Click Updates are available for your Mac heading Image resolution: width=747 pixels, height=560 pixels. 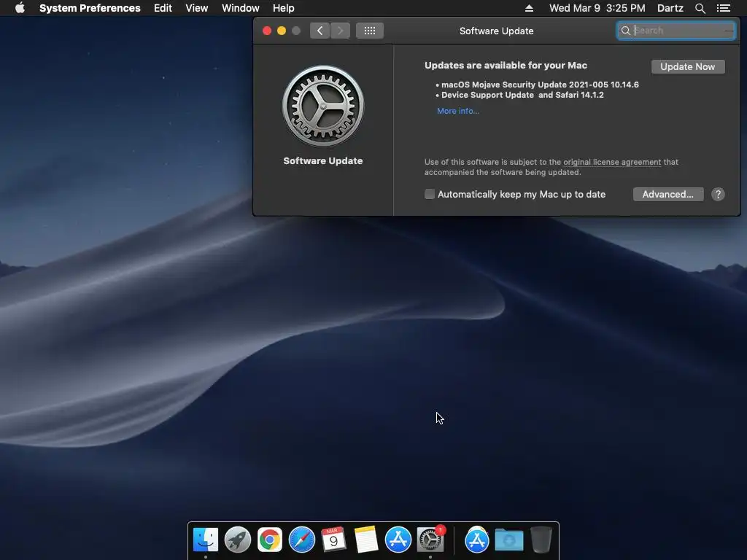506,65
